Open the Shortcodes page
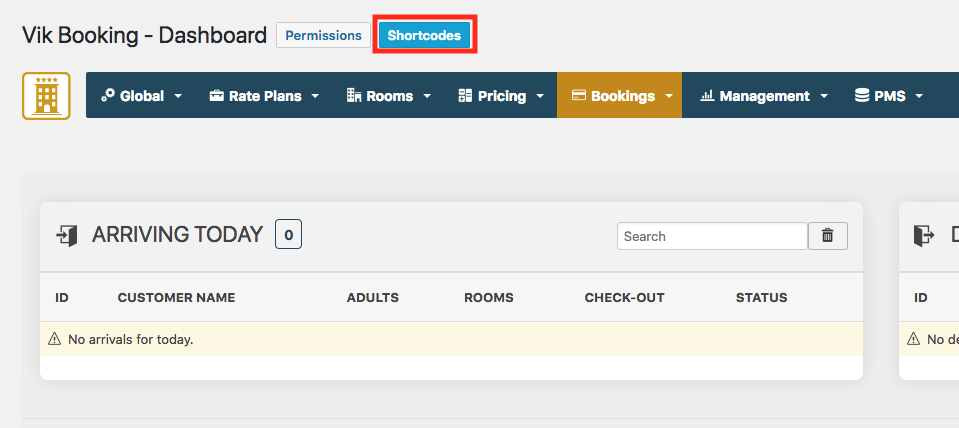 point(424,35)
